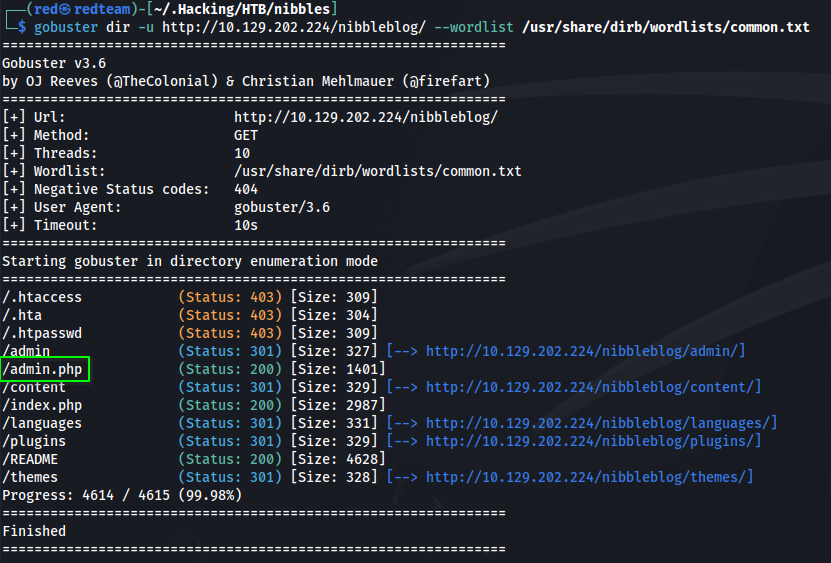Click the Size 2987 value for index.php
This screenshot has height=563, width=831.
click(x=338, y=405)
